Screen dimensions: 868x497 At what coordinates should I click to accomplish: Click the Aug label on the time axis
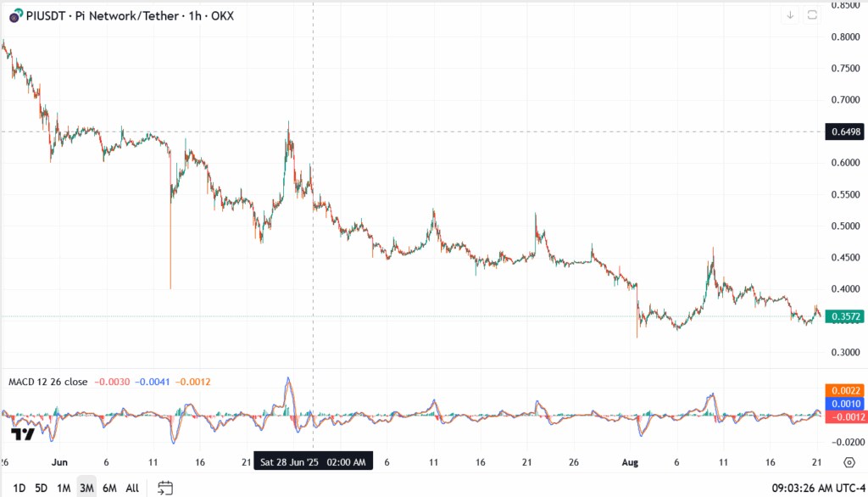pyautogui.click(x=630, y=462)
